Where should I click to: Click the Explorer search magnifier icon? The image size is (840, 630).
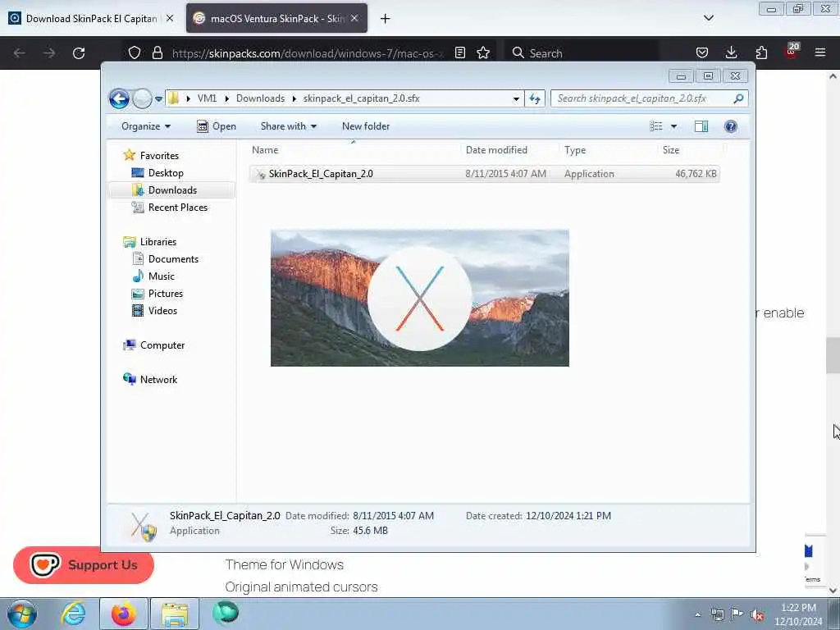pos(739,98)
